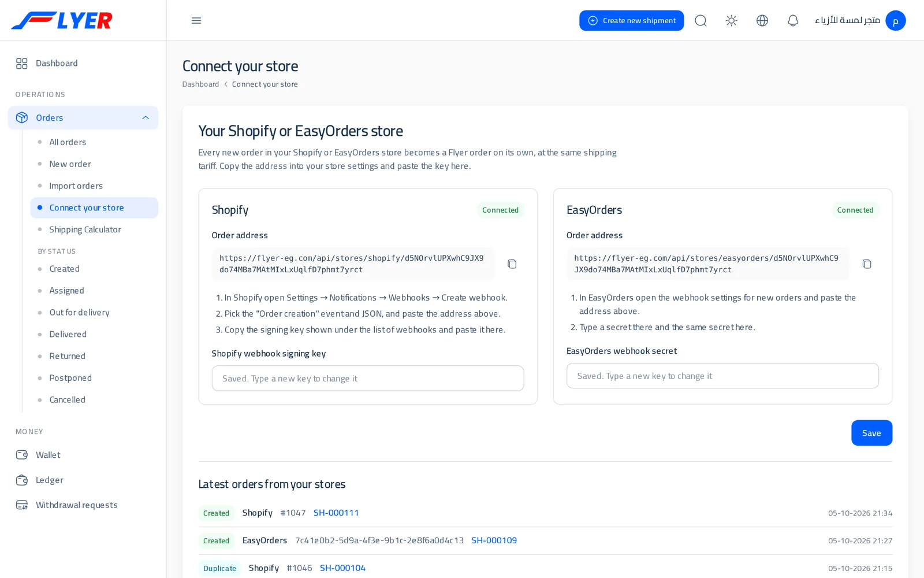Image resolution: width=924 pixels, height=578 pixels.
Task: Filter orders by Assigned status
Action: pyautogui.click(x=66, y=291)
